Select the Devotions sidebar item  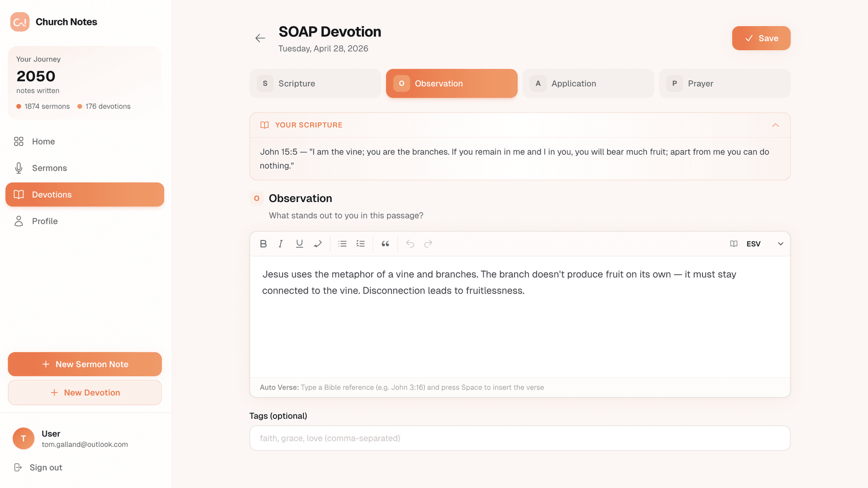click(x=52, y=194)
